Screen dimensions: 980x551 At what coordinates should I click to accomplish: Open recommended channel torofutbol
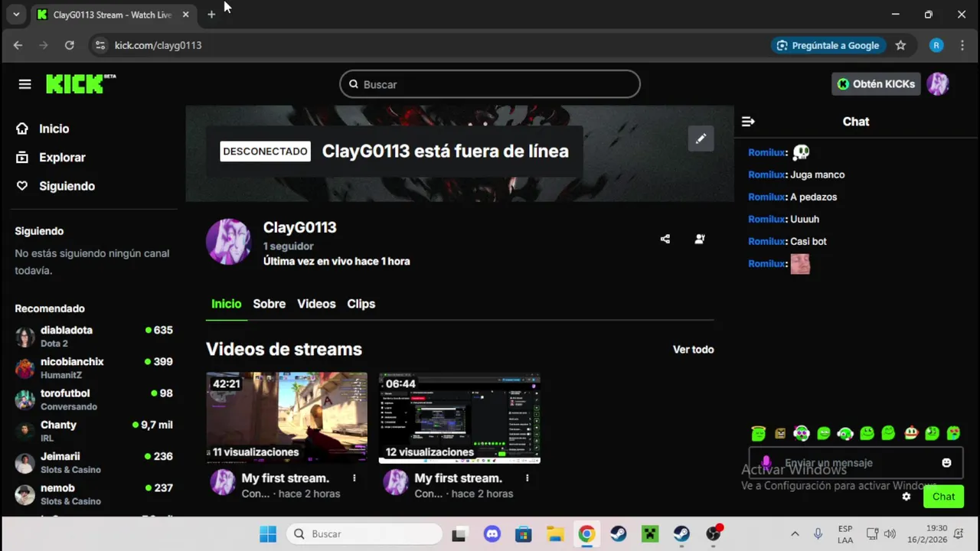(93, 399)
